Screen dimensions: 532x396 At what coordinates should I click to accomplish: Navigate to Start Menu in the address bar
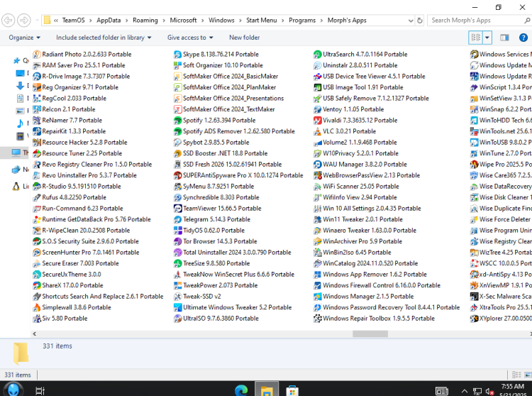click(x=261, y=21)
